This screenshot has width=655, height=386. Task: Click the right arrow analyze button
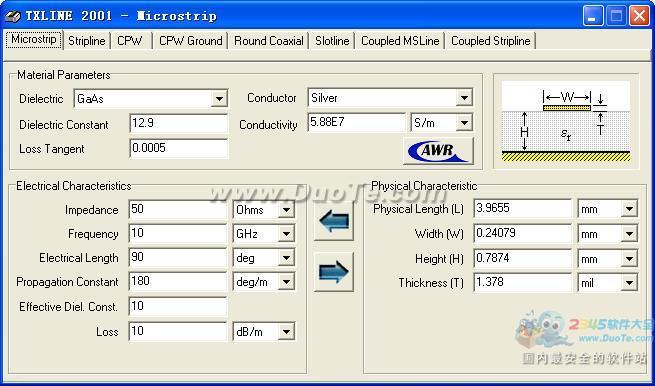tap(333, 272)
